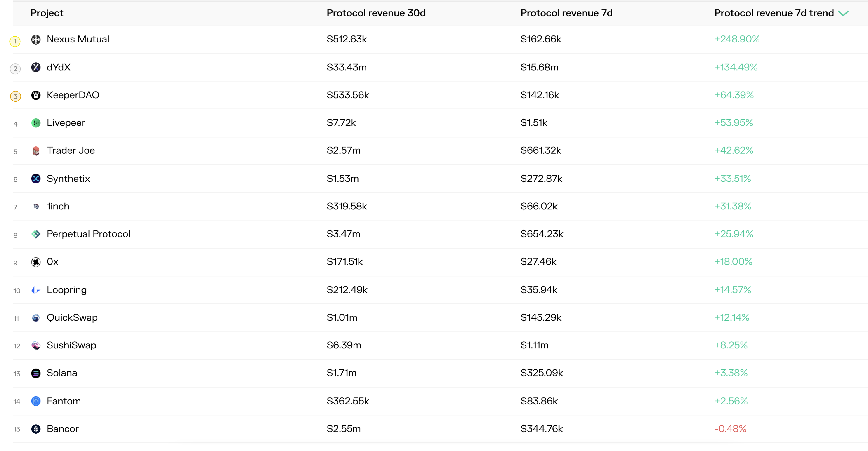Viewport: 868px width, 451px height.
Task: Click the Nexus Mutual logo icon
Action: (x=36, y=39)
